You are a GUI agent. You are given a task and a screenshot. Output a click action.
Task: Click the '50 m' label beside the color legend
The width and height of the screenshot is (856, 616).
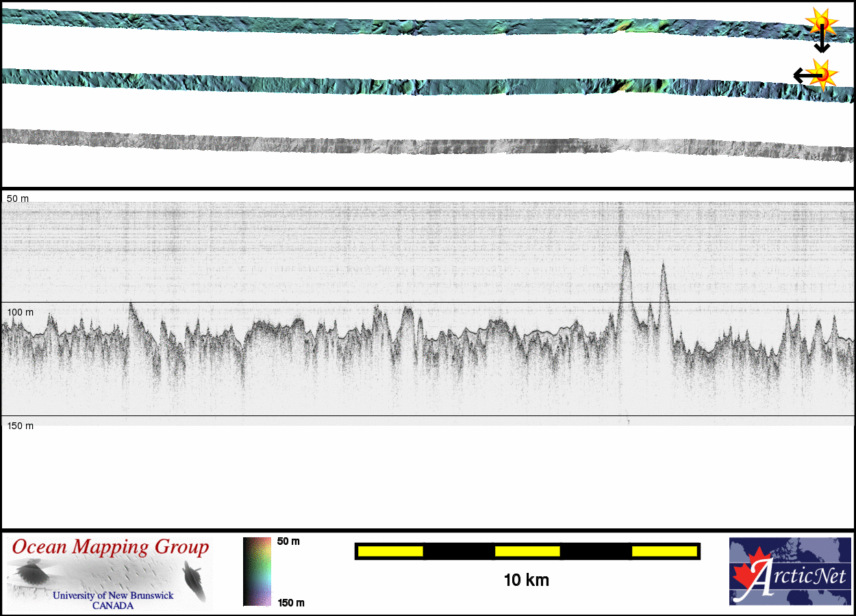pos(288,541)
